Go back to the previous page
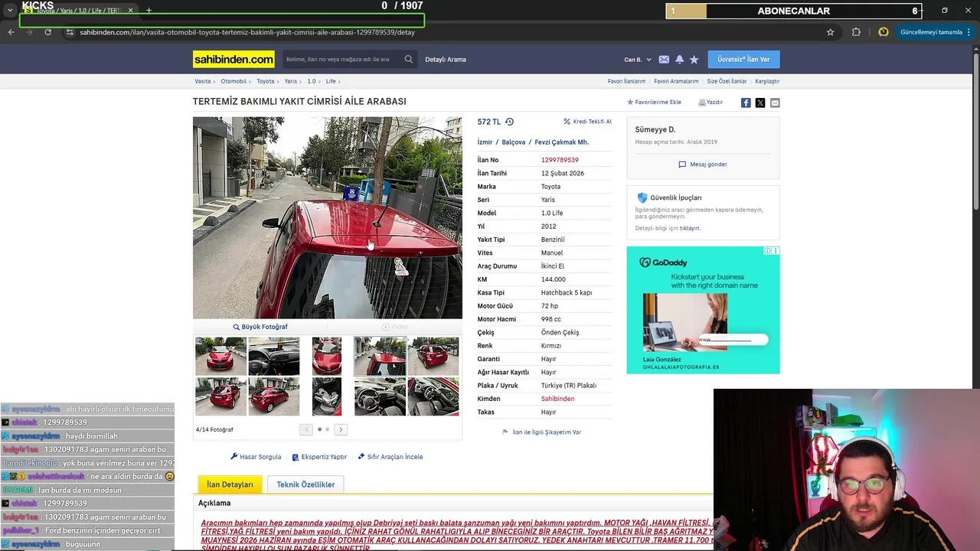 [x=11, y=32]
